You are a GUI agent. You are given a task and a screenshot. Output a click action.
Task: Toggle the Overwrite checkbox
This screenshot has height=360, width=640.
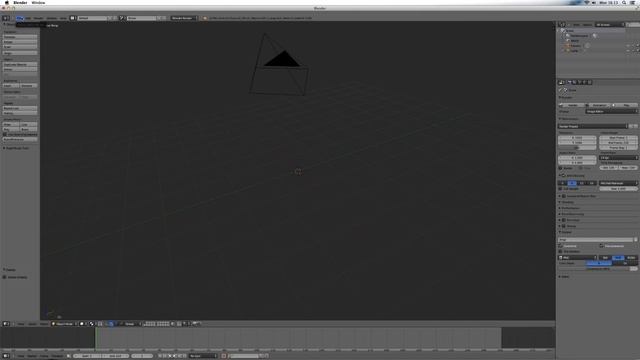[x=561, y=246]
